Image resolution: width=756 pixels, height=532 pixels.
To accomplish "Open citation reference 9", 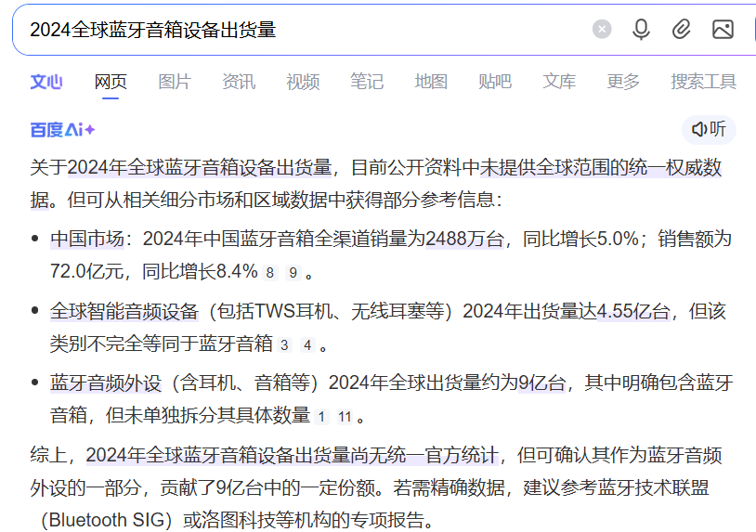I will click(x=293, y=273).
